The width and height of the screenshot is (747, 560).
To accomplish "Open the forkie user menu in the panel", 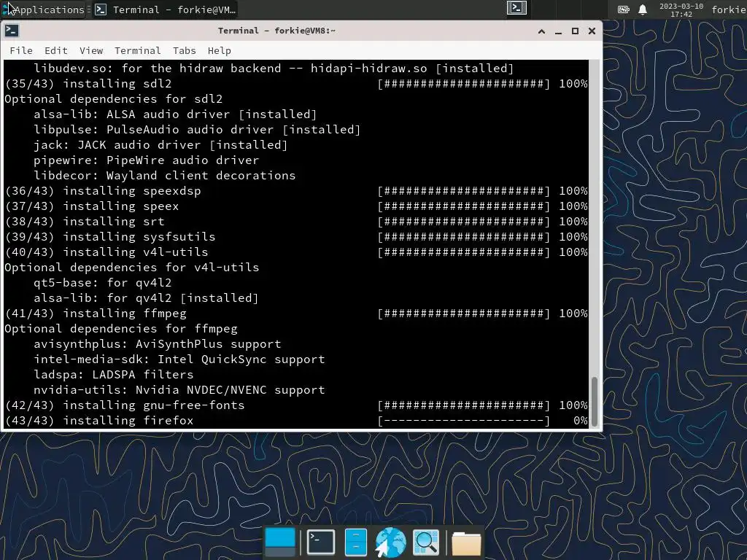I will tap(729, 9).
